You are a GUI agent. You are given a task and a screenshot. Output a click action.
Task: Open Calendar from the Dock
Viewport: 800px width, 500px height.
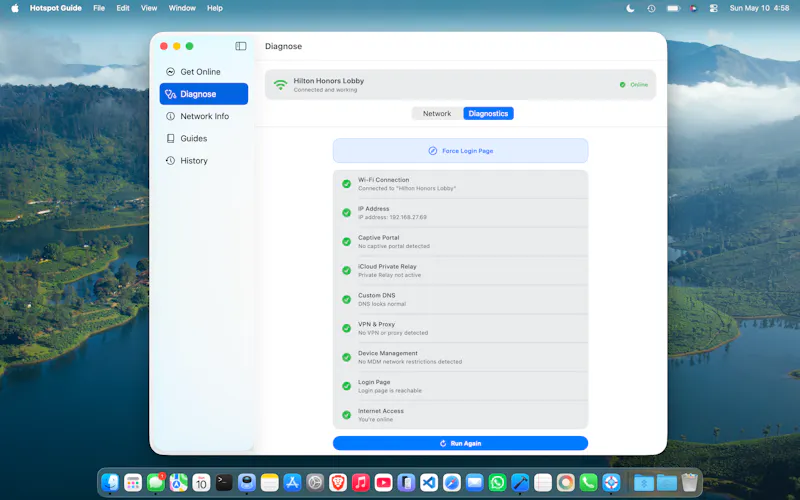201,482
